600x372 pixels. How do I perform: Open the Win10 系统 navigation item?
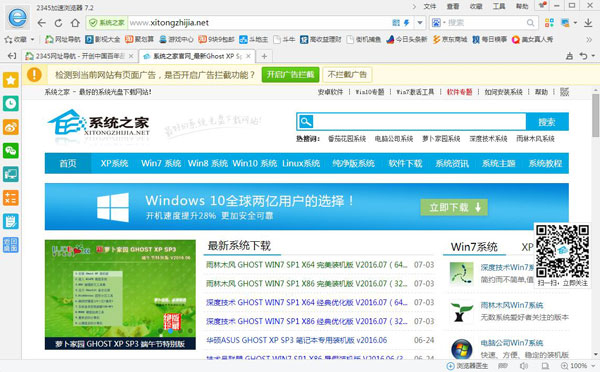coord(254,163)
